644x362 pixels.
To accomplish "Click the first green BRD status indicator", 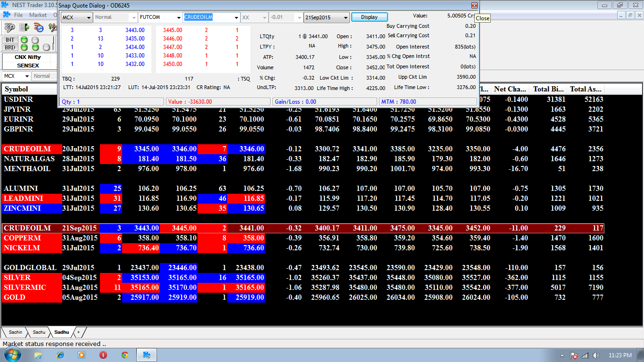I will [x=24, y=47].
